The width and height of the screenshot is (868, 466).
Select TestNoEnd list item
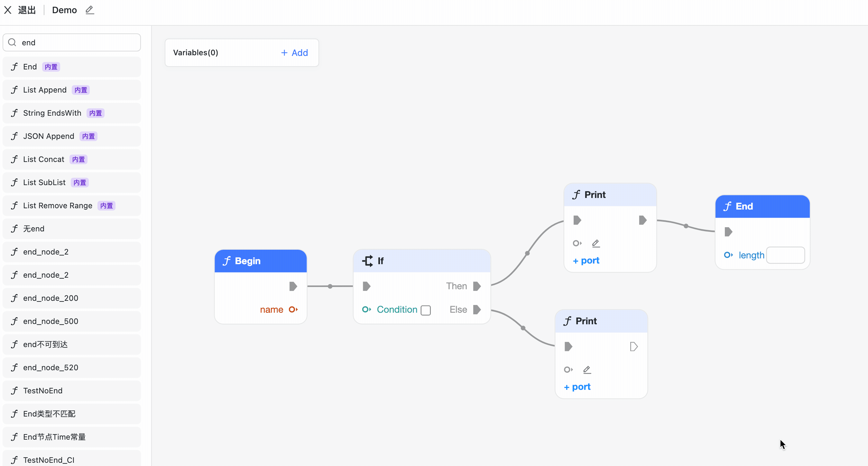[72, 390]
